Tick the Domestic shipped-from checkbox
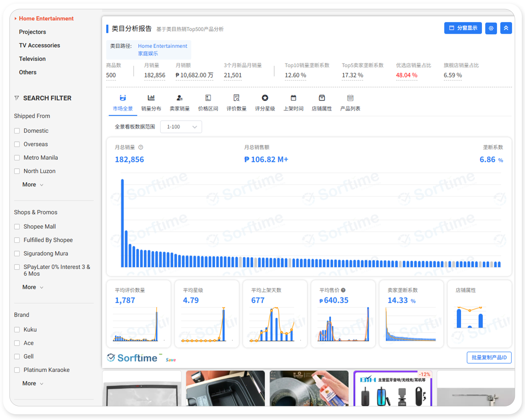Image resolution: width=525 pixels, height=420 pixels. [17, 131]
